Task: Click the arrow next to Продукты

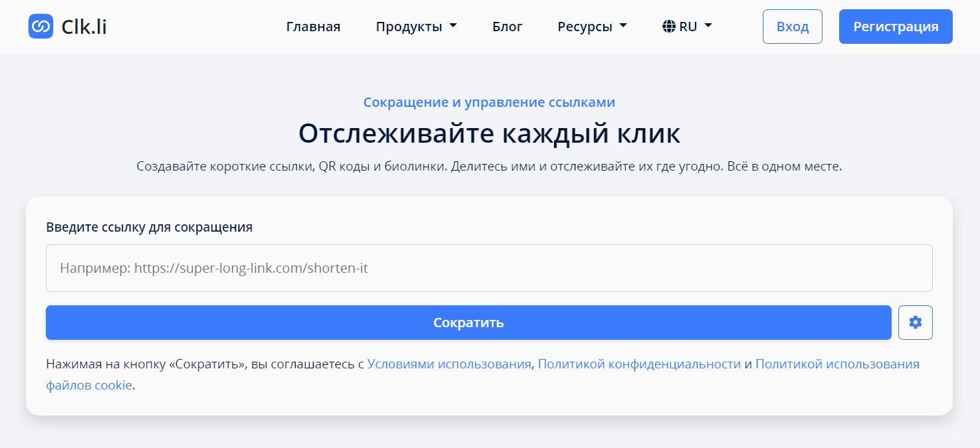Action: coord(453,27)
